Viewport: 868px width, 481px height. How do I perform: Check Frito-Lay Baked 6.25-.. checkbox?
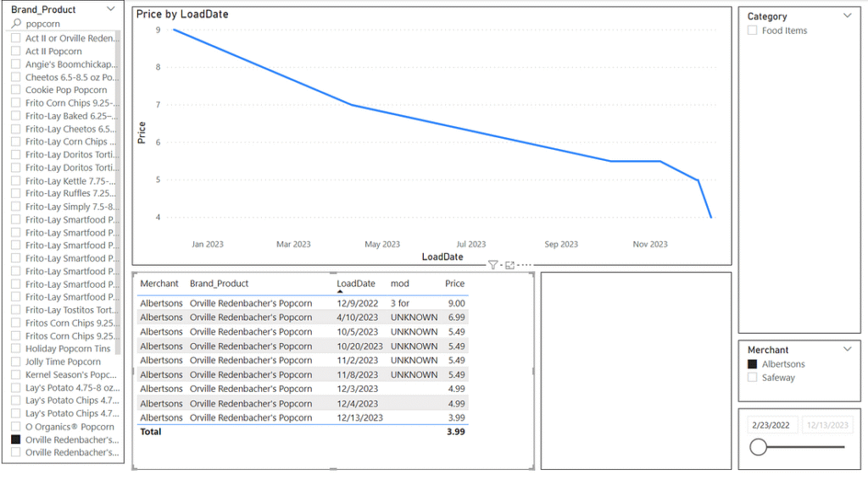15,115
